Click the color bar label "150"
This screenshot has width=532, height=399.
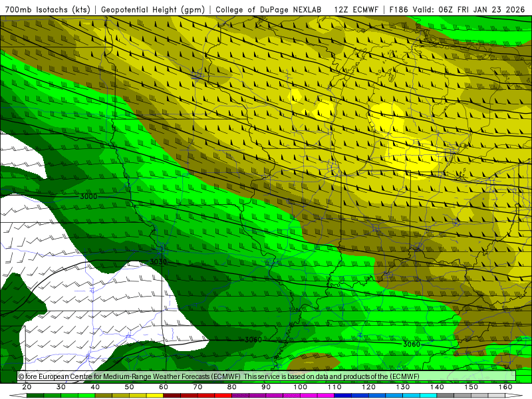(471, 387)
